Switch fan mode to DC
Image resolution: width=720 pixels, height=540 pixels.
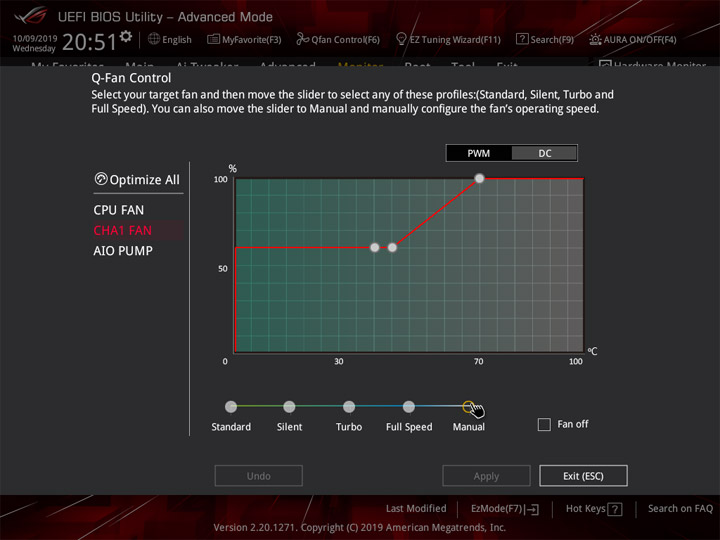545,153
